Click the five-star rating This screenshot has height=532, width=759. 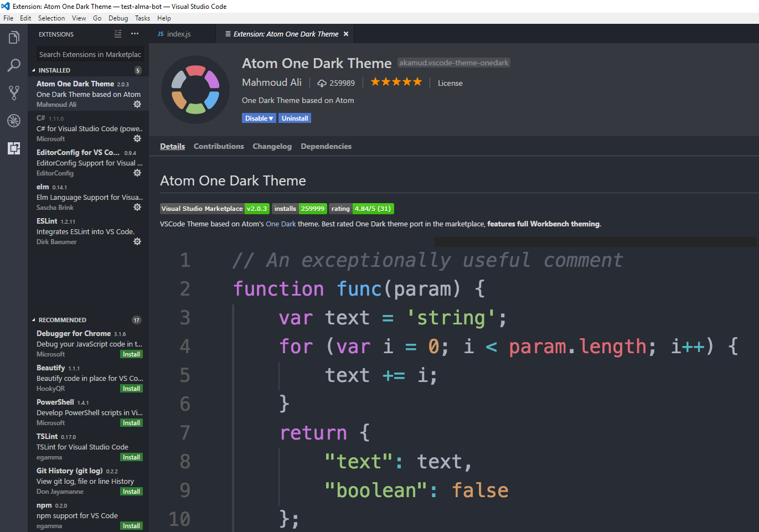tap(396, 82)
